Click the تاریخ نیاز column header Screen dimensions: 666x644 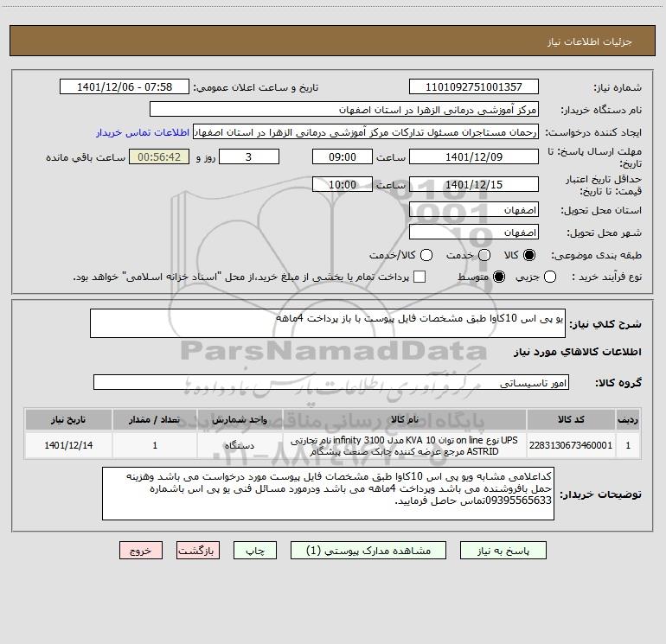point(68,419)
